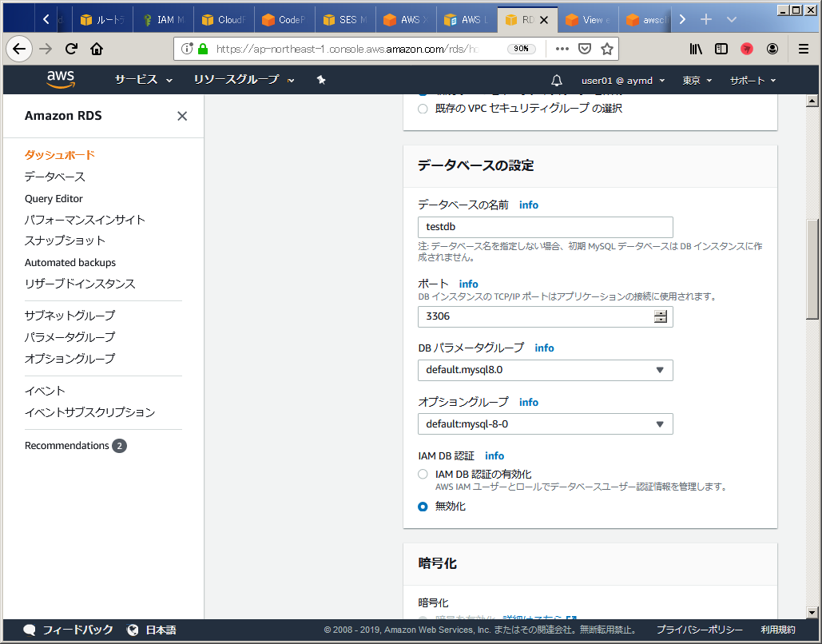The height and width of the screenshot is (644, 822).
Task: Select existing VPC security group radio
Action: [423, 109]
